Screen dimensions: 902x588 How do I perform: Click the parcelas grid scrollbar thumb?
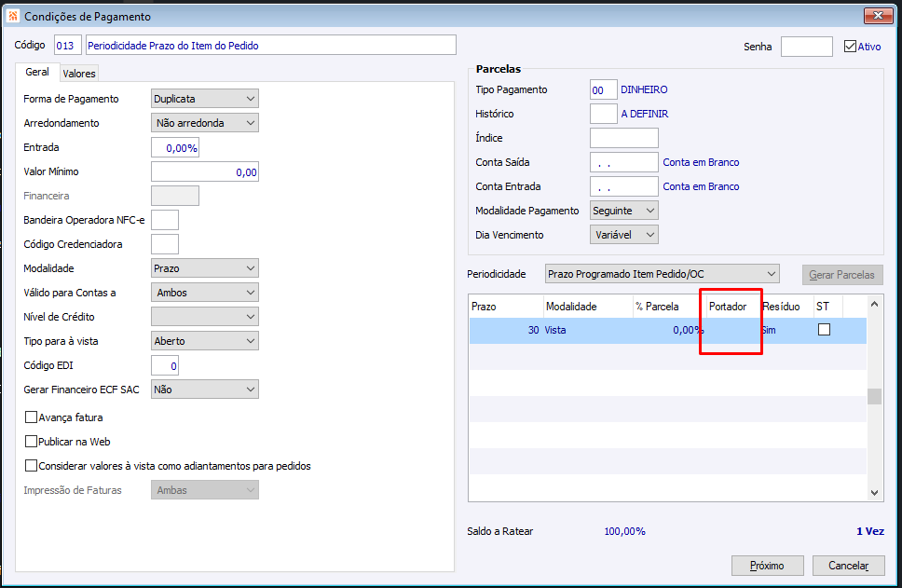874,396
